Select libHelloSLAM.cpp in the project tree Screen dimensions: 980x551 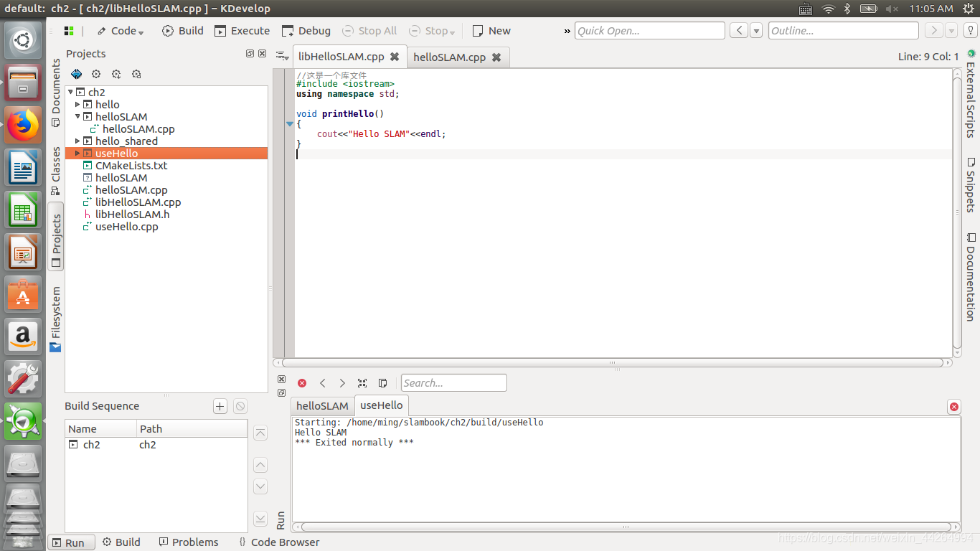(x=138, y=202)
